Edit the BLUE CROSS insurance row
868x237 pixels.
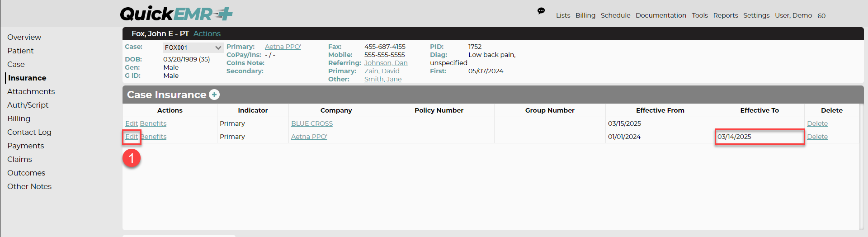(132, 123)
